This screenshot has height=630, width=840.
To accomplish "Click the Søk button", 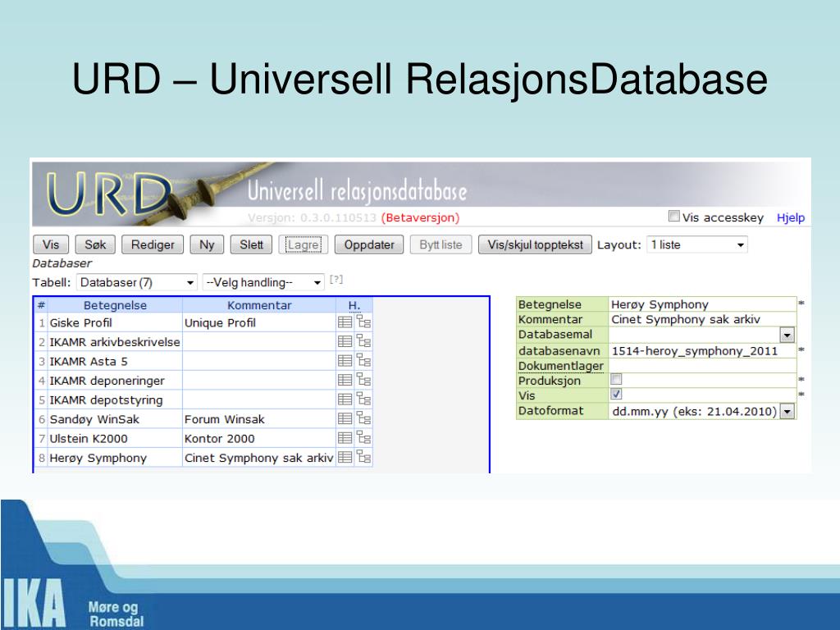I will (x=95, y=244).
